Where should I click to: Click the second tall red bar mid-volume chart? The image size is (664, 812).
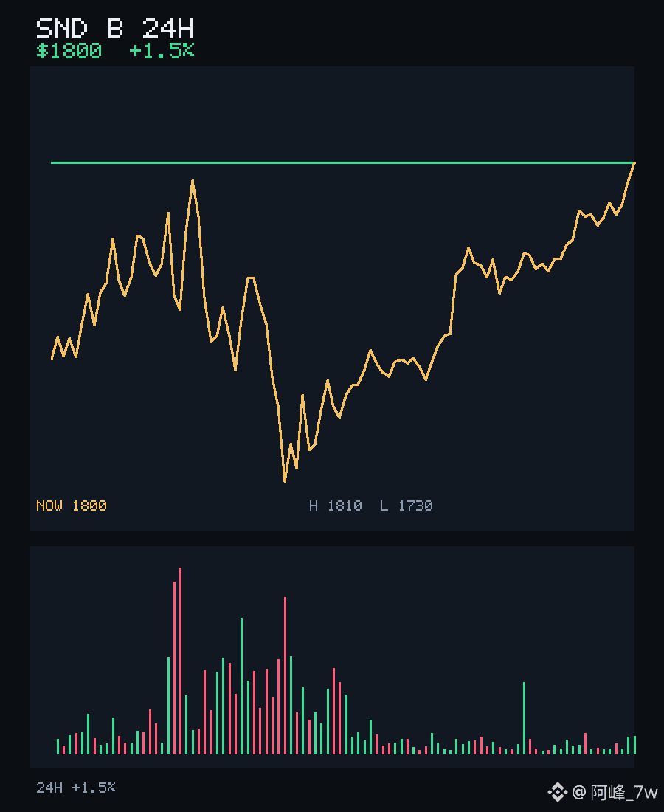(286, 675)
